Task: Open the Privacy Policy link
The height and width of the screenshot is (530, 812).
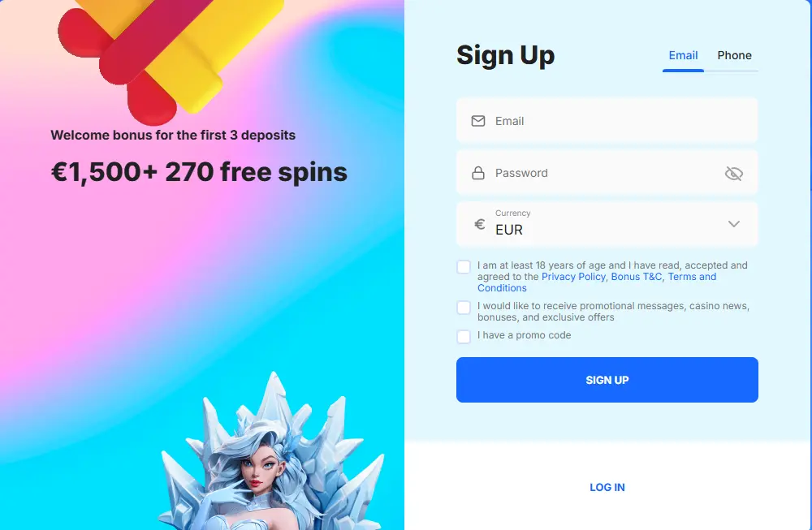Action: click(x=573, y=277)
